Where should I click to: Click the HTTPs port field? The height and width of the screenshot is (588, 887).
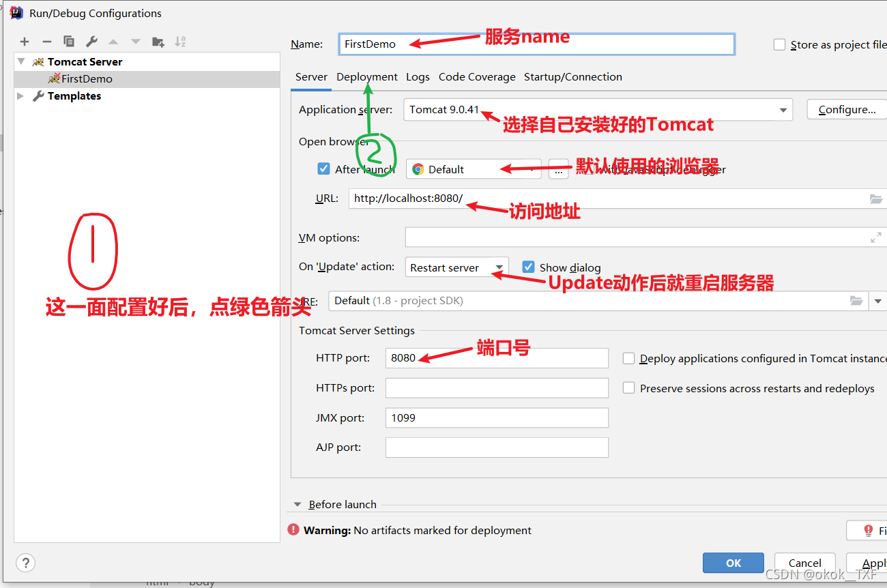[497, 388]
